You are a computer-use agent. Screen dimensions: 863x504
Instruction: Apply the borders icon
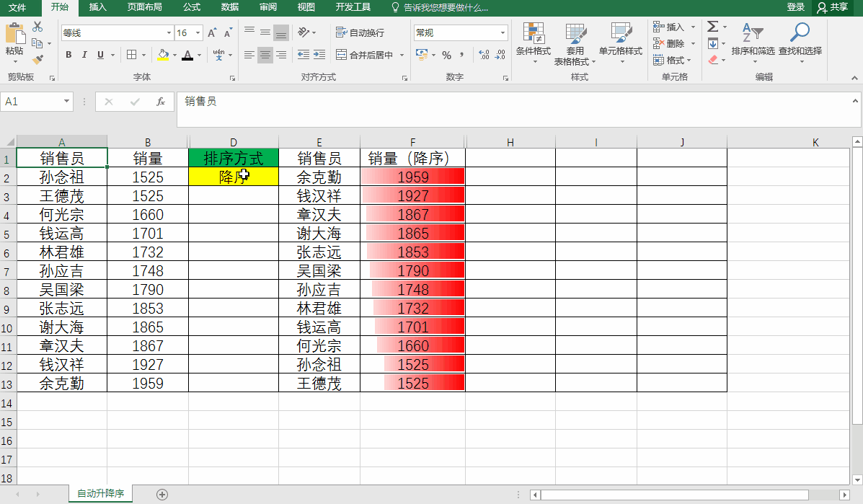click(131, 55)
